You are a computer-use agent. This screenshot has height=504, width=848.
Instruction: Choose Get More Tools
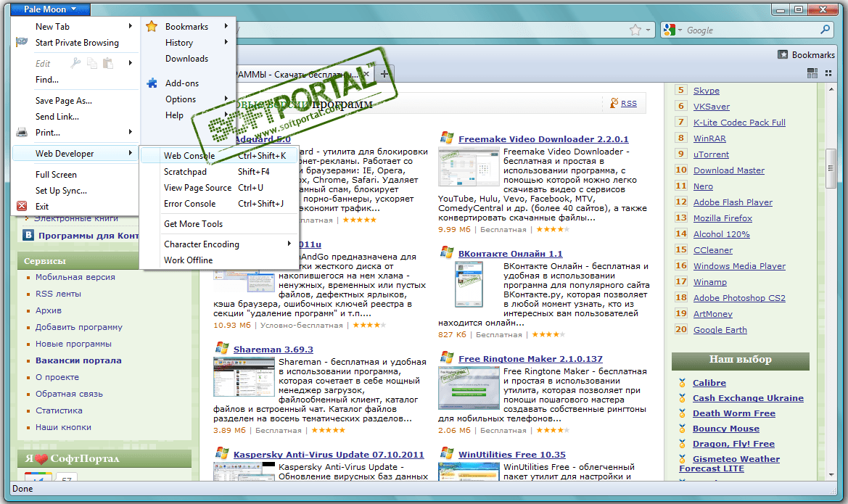click(x=219, y=224)
